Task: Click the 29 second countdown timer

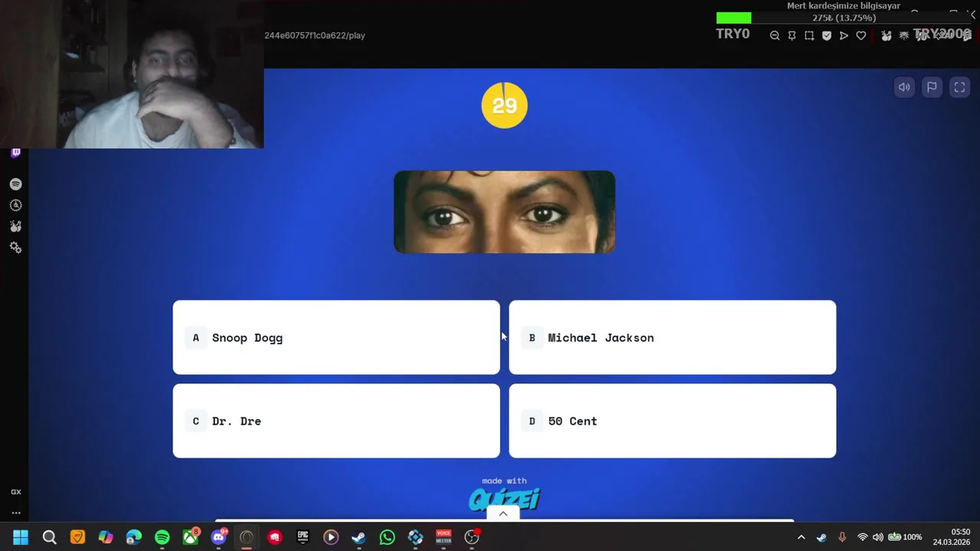Action: click(x=505, y=106)
